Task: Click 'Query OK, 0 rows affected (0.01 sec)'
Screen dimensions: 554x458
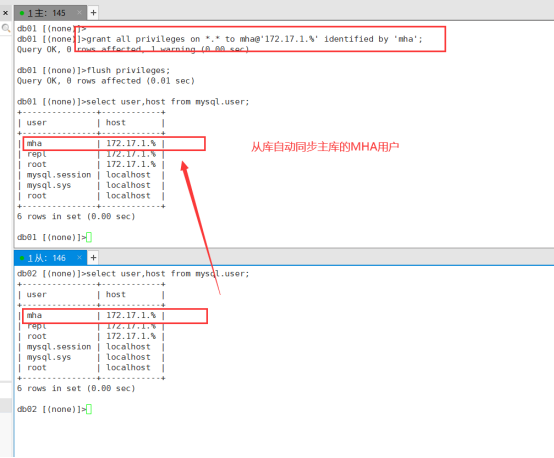Action: [x=106, y=81]
